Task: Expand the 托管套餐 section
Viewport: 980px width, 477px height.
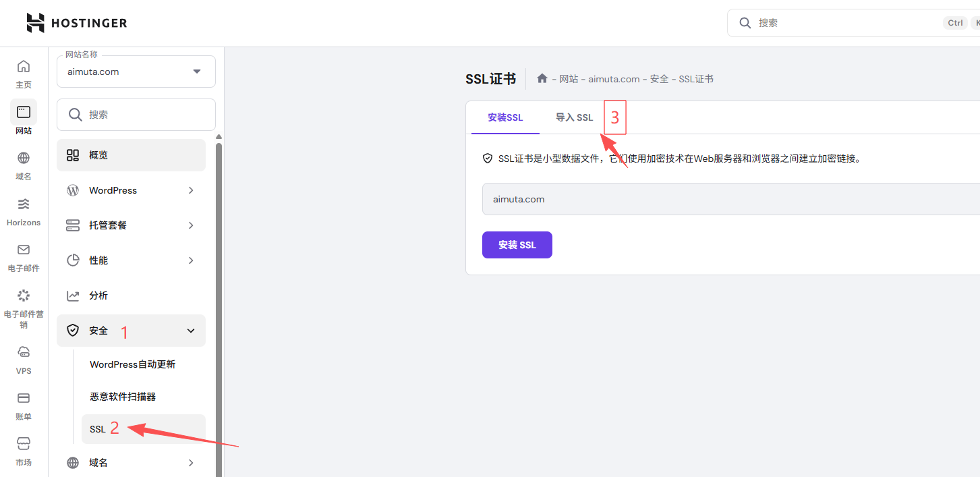Action: [131, 225]
